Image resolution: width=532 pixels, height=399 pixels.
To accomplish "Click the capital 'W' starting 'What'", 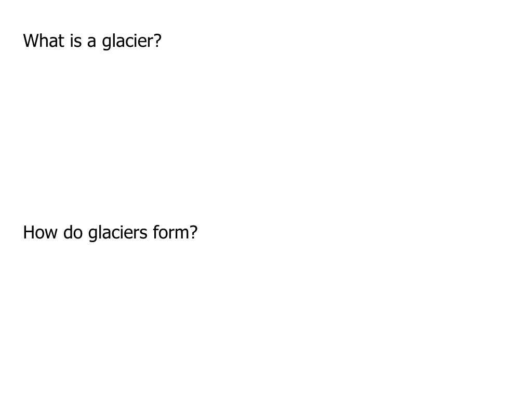I will [x=30, y=41].
